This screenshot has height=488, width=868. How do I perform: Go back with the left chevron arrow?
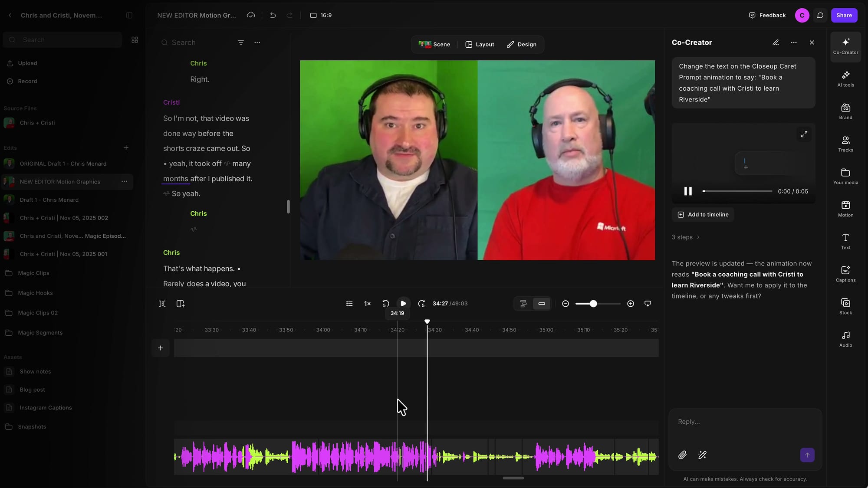click(x=10, y=15)
